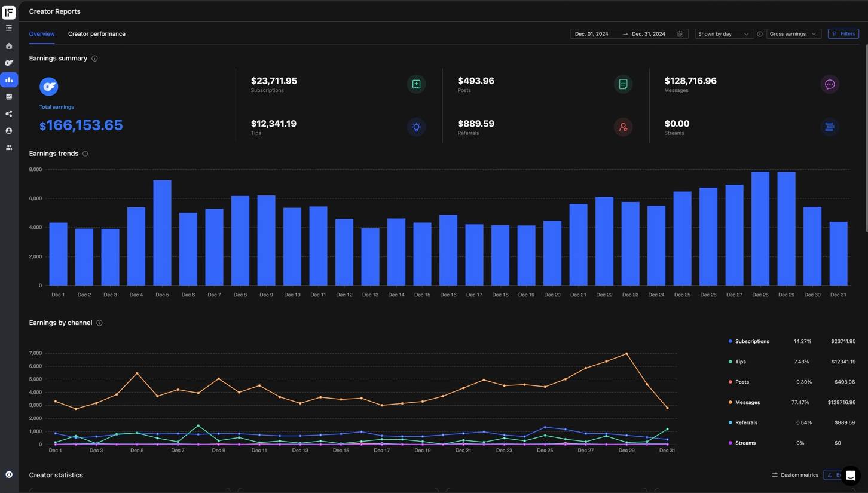Click the Dec 28 bar in Earnings trends

click(760, 229)
